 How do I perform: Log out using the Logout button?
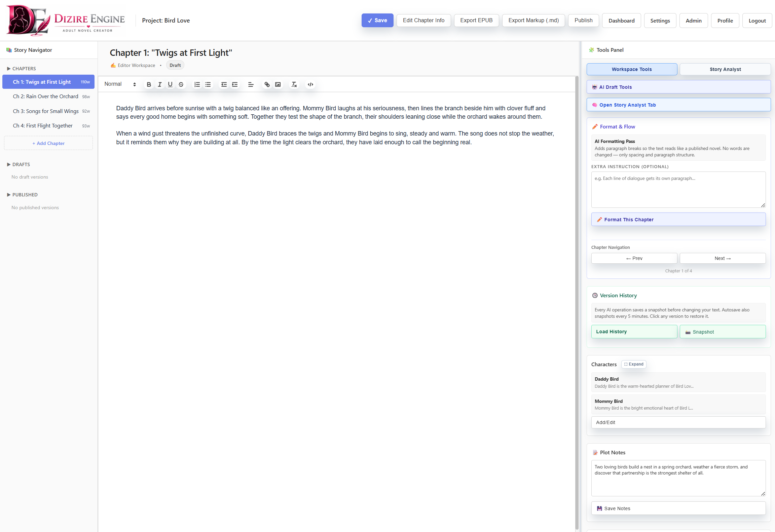coord(757,21)
